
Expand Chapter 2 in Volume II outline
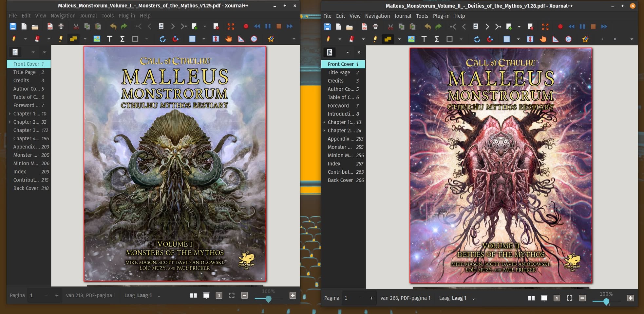324,130
